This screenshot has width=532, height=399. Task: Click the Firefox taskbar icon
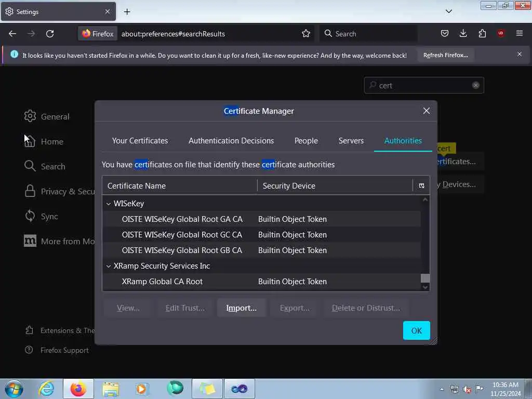click(78, 389)
